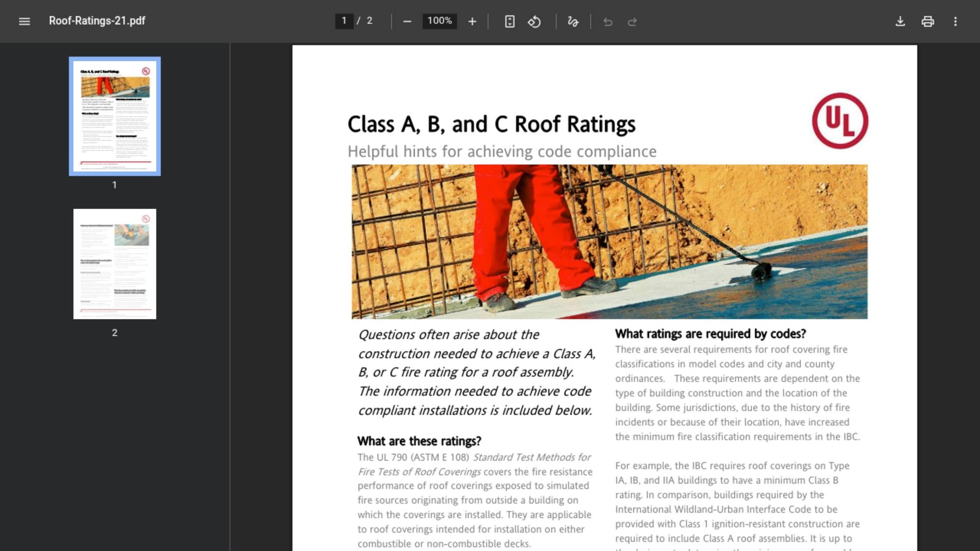Open the more actions menu
The height and width of the screenshot is (551, 980).
[955, 22]
